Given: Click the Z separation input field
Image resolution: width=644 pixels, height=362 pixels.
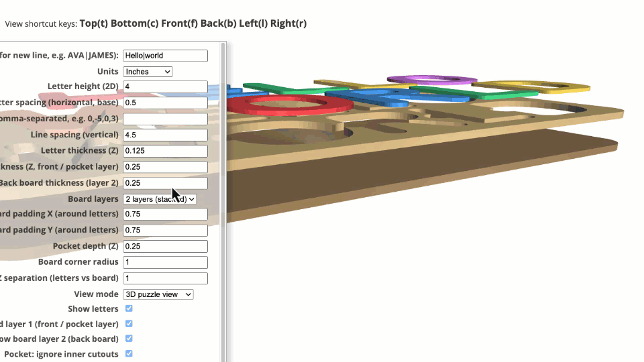Looking at the screenshot, I should (x=165, y=278).
